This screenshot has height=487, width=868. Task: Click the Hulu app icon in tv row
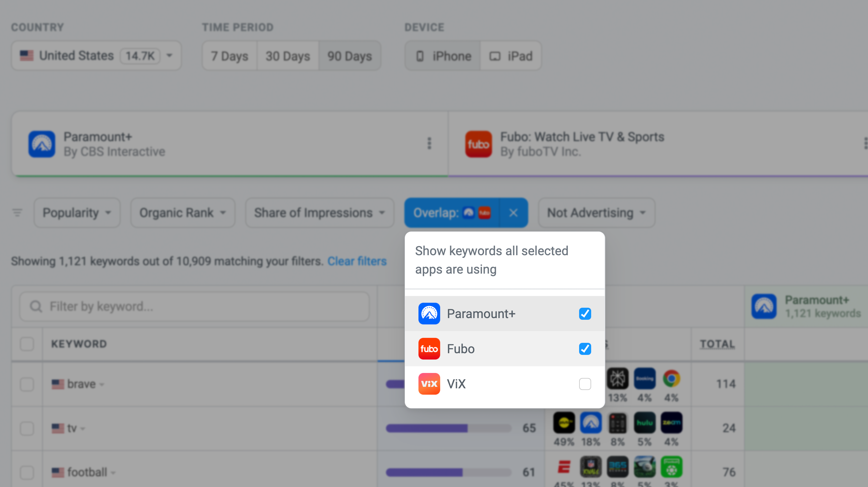point(644,422)
